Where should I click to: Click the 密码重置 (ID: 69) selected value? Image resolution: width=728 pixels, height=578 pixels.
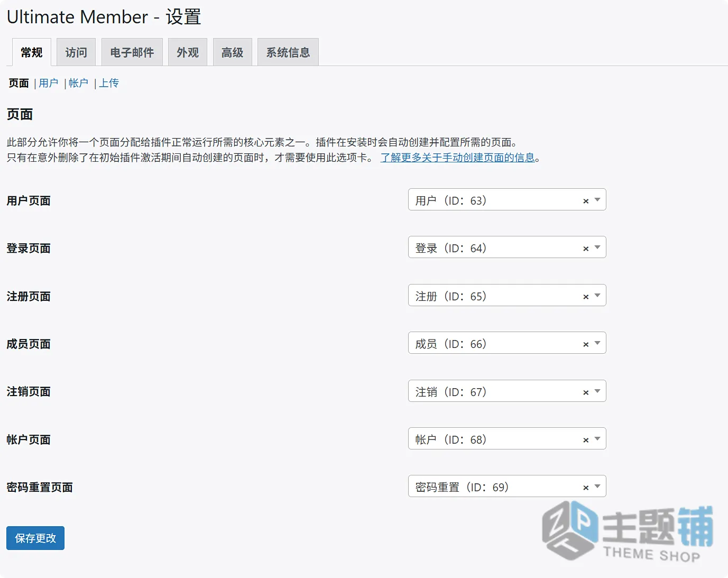pos(462,487)
